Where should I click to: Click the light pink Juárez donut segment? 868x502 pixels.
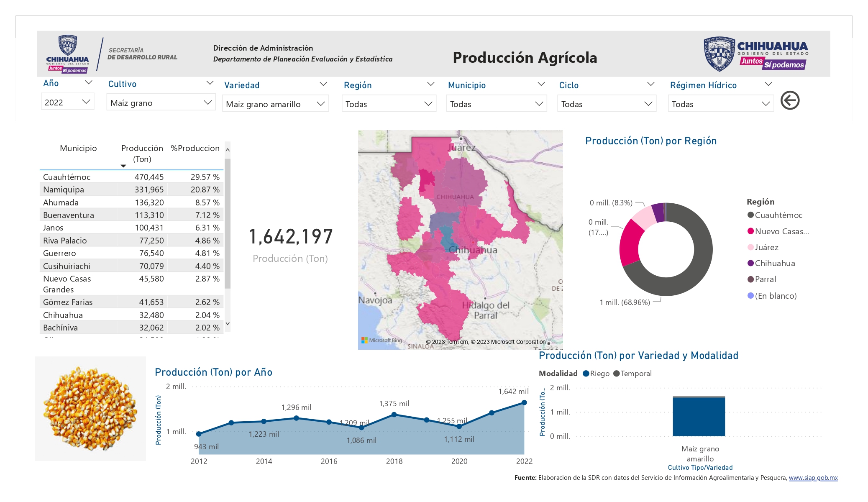pyautogui.click(x=644, y=217)
